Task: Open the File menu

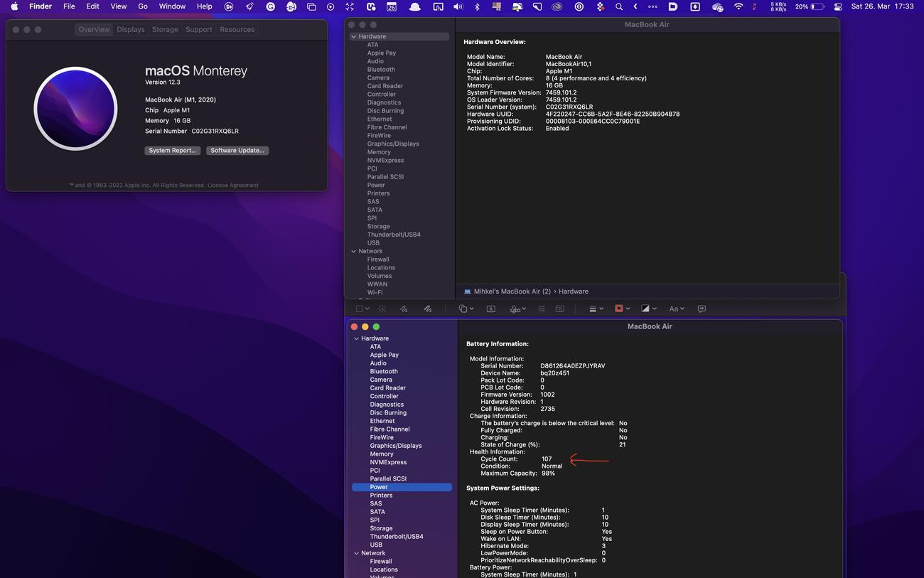Action: tap(69, 6)
